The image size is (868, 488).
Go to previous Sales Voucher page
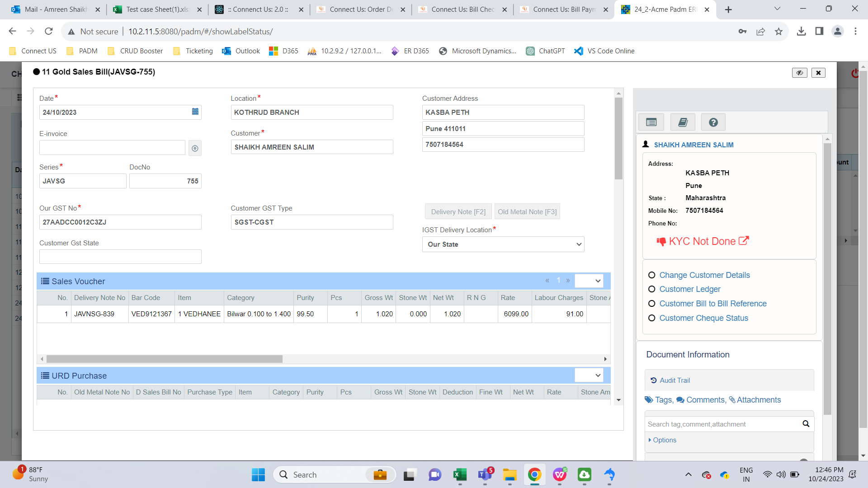coord(547,281)
